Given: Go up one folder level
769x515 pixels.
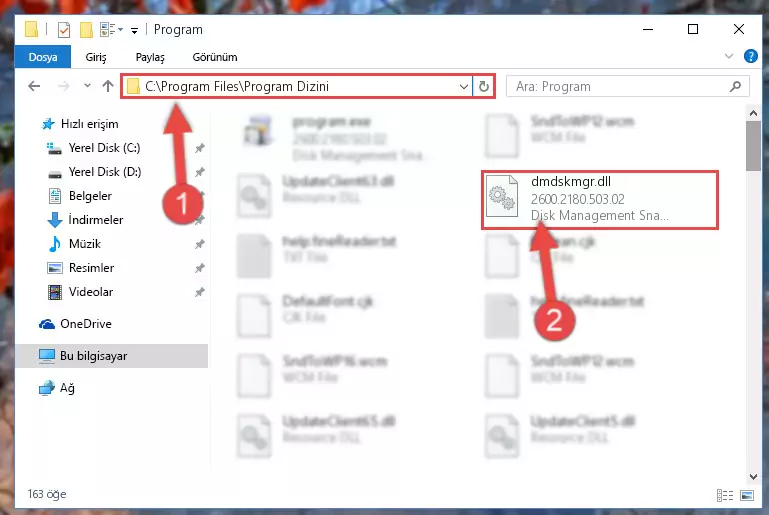Looking at the screenshot, I should pyautogui.click(x=108, y=86).
